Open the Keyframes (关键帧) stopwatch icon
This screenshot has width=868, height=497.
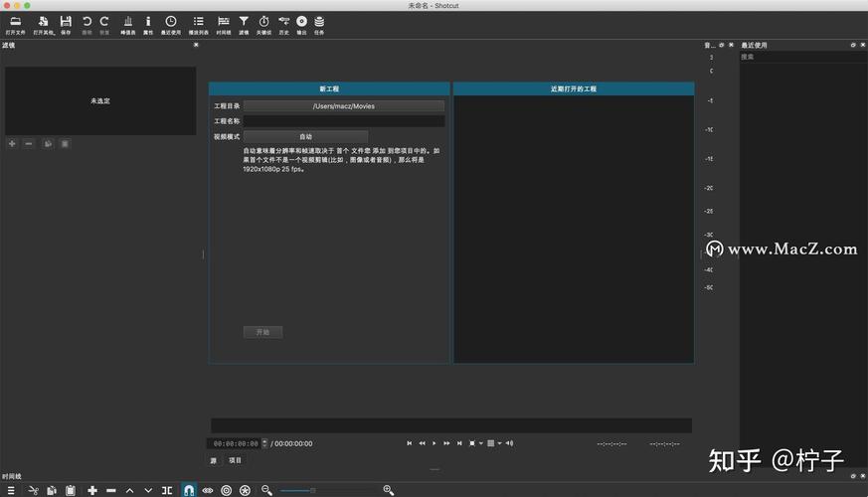pyautogui.click(x=264, y=25)
